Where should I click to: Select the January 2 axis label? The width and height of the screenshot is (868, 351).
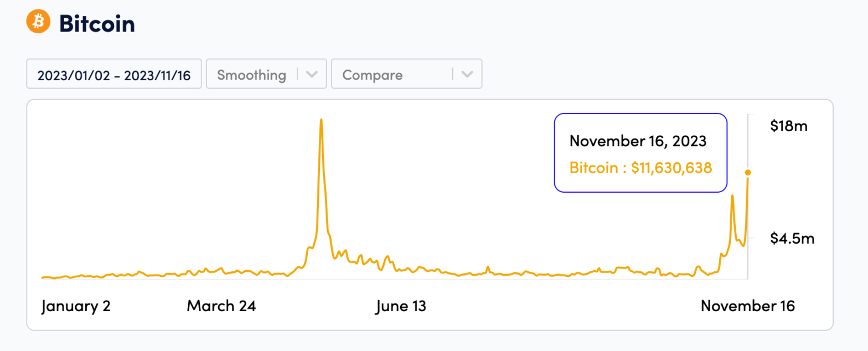tap(76, 306)
